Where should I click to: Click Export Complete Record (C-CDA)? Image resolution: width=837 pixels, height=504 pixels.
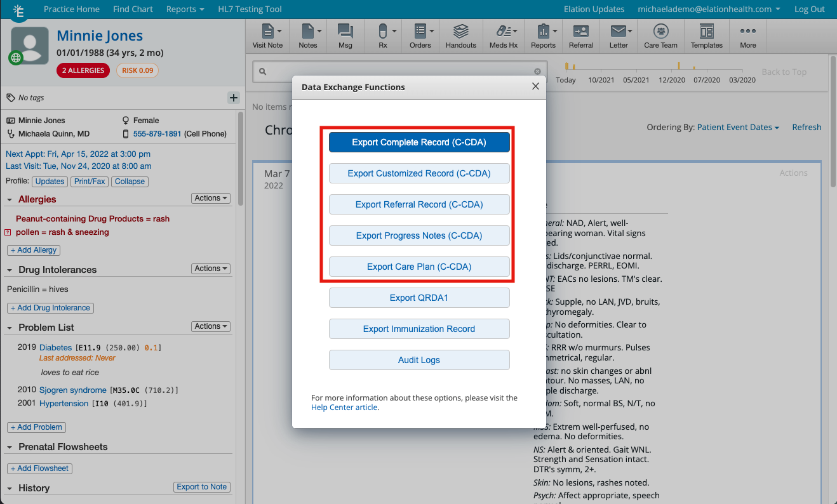(419, 142)
